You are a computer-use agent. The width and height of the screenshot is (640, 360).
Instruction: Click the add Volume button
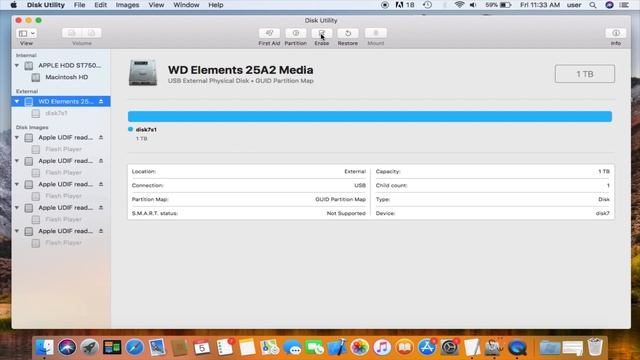click(71, 33)
